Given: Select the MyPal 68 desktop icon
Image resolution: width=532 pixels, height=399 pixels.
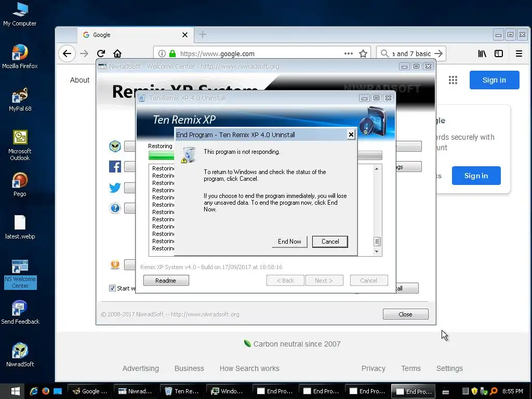Looking at the screenshot, I should pyautogui.click(x=20, y=99).
